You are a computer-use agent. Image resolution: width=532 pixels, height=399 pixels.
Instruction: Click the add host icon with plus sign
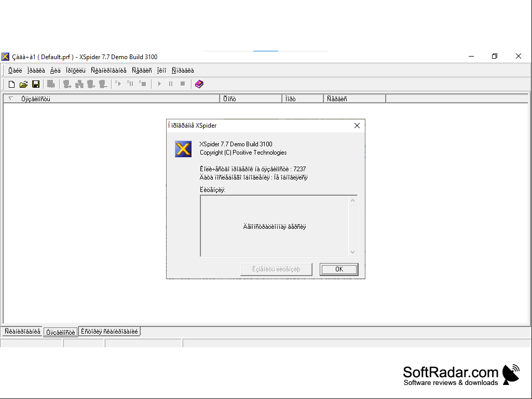pyautogui.click(x=67, y=84)
